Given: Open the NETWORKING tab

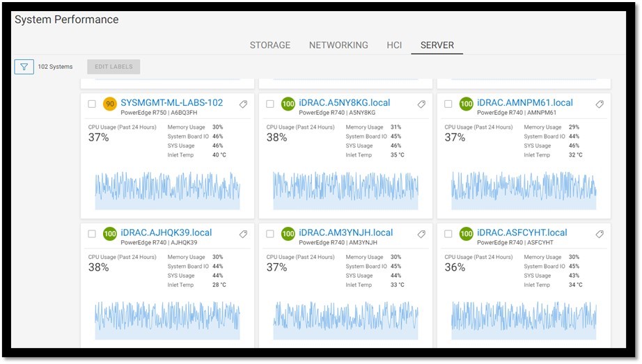Looking at the screenshot, I should pos(338,45).
